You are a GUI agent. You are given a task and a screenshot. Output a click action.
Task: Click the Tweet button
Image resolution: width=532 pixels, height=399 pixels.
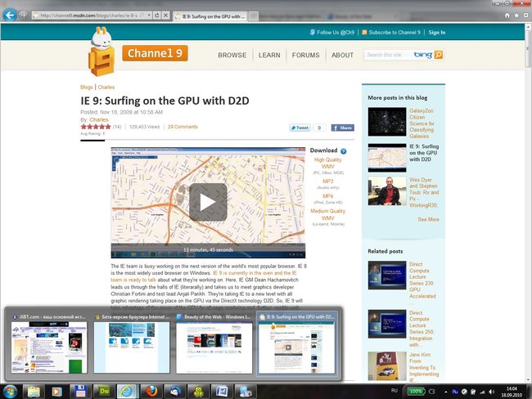point(300,128)
